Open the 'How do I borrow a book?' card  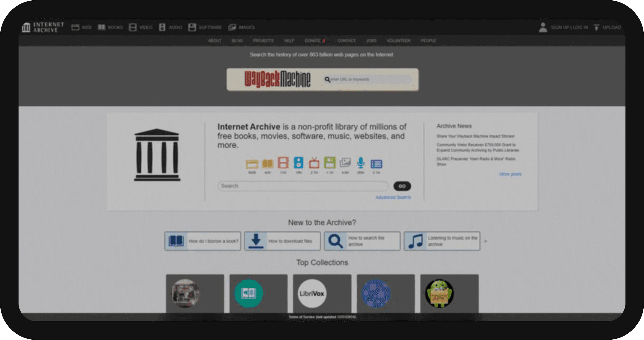(203, 241)
